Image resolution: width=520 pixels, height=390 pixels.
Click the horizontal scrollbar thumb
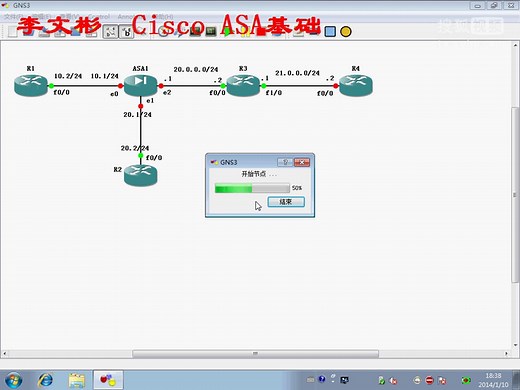click(x=255, y=353)
